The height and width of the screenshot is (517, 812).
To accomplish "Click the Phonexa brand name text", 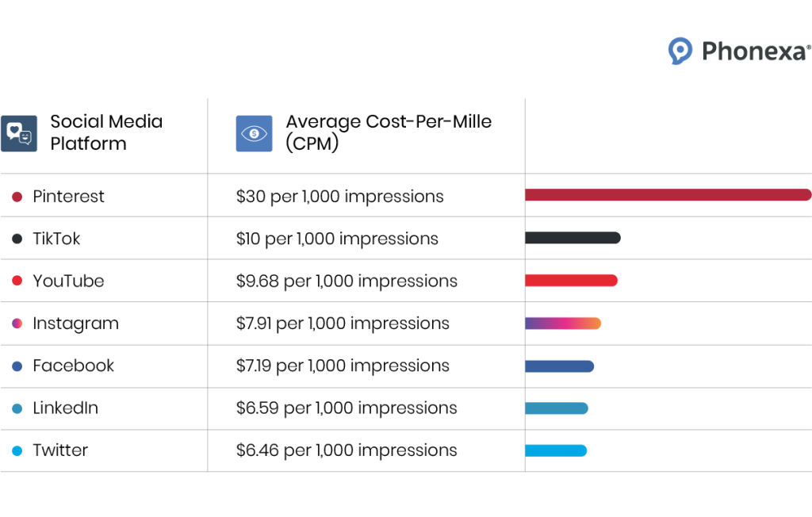I will (x=755, y=52).
